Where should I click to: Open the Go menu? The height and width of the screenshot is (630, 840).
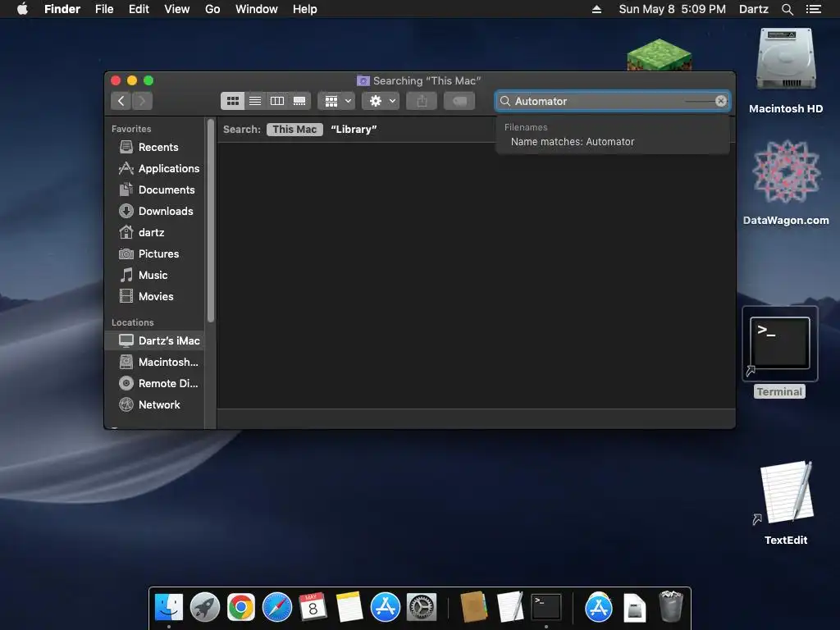pyautogui.click(x=212, y=9)
